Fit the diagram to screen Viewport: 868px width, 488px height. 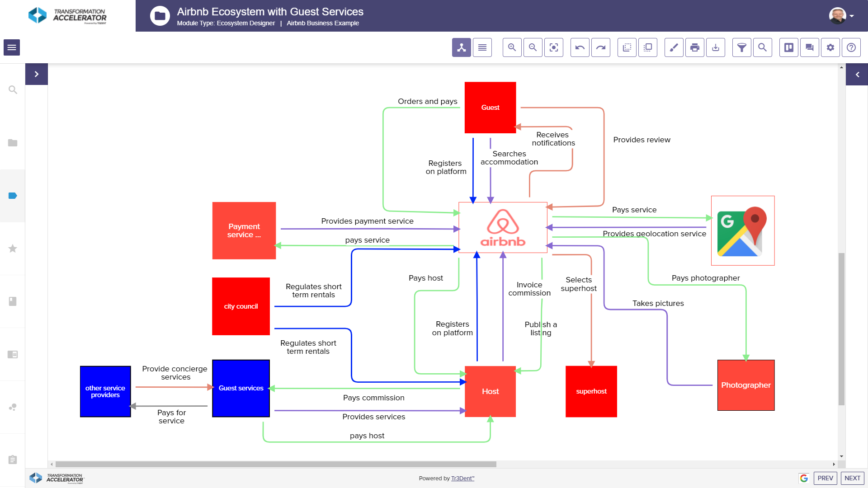[553, 47]
